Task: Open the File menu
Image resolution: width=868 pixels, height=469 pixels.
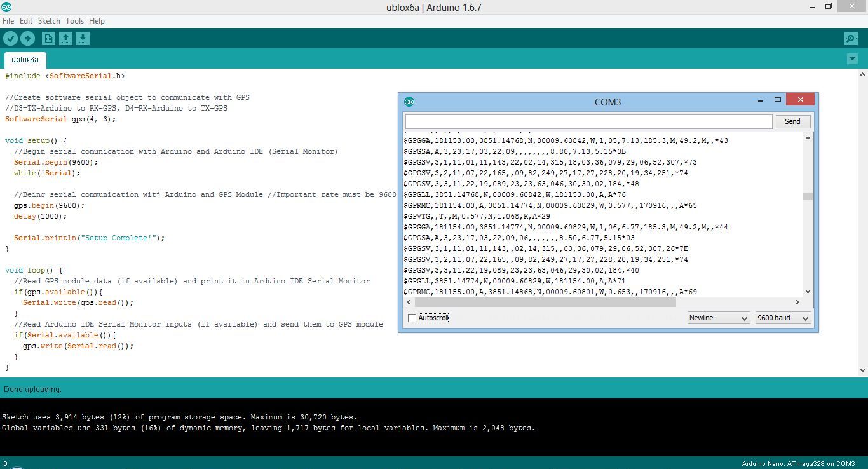Action: pyautogui.click(x=8, y=21)
